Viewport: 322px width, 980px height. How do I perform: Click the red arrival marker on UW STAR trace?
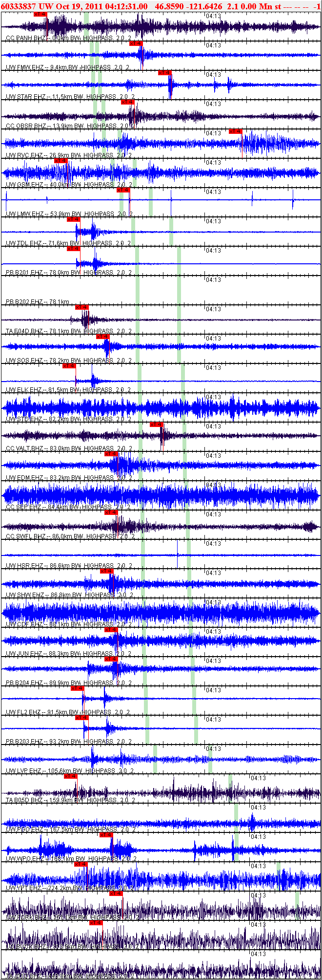point(165,73)
